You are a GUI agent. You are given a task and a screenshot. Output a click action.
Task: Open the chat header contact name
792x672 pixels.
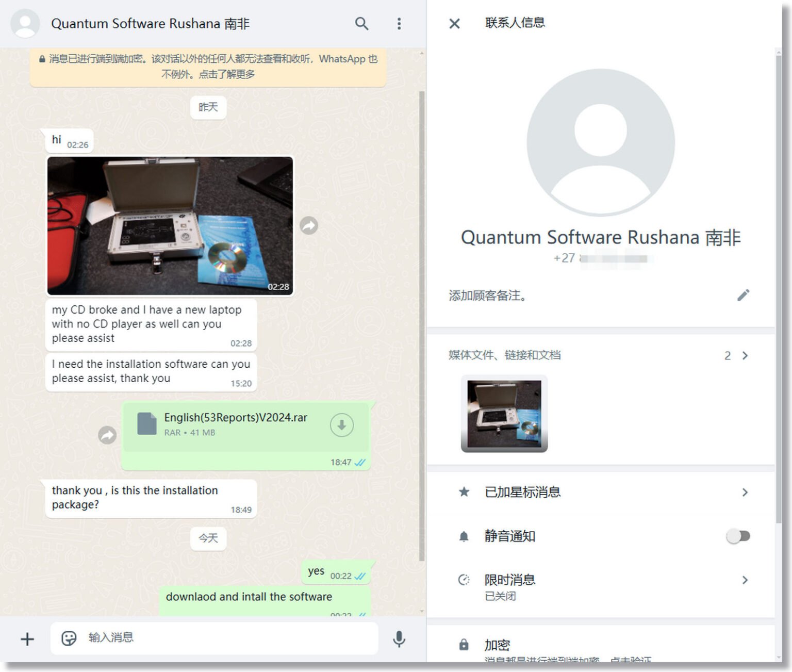pos(150,24)
